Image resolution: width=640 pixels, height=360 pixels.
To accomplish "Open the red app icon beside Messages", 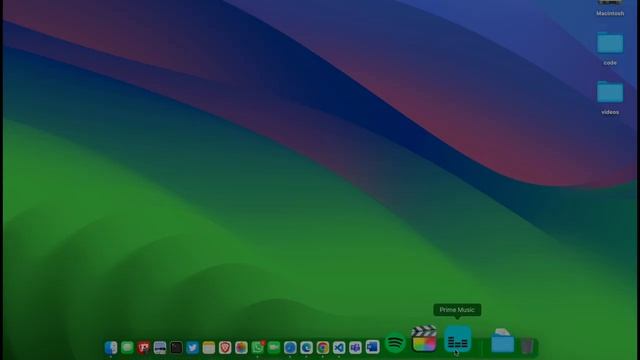I will tap(143, 347).
